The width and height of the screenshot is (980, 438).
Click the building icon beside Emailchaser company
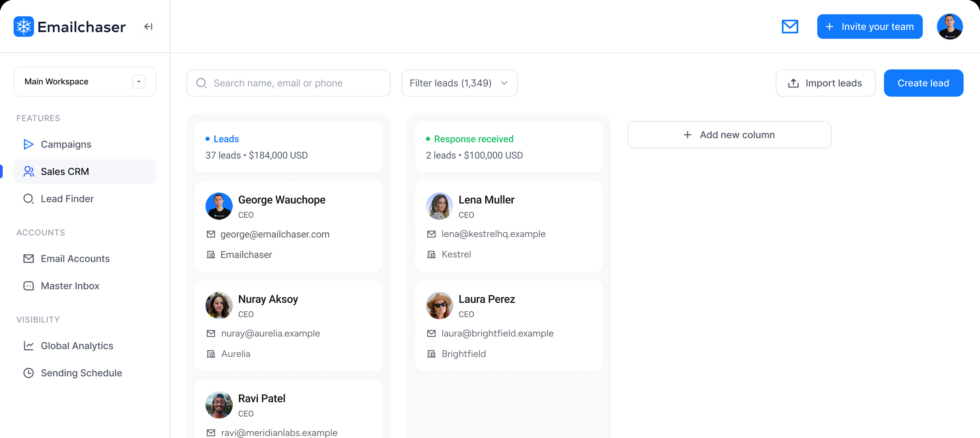[211, 255]
